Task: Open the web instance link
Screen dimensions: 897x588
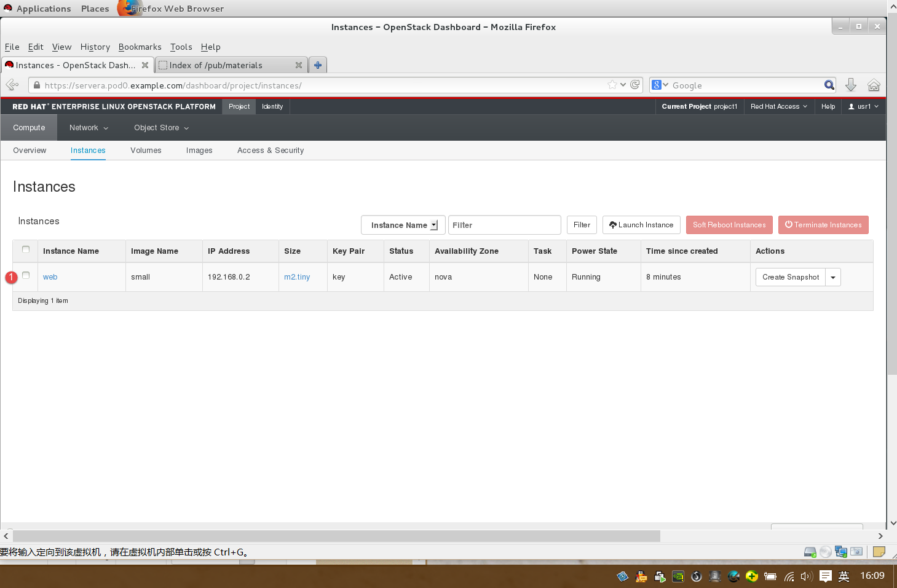Action: [50, 277]
